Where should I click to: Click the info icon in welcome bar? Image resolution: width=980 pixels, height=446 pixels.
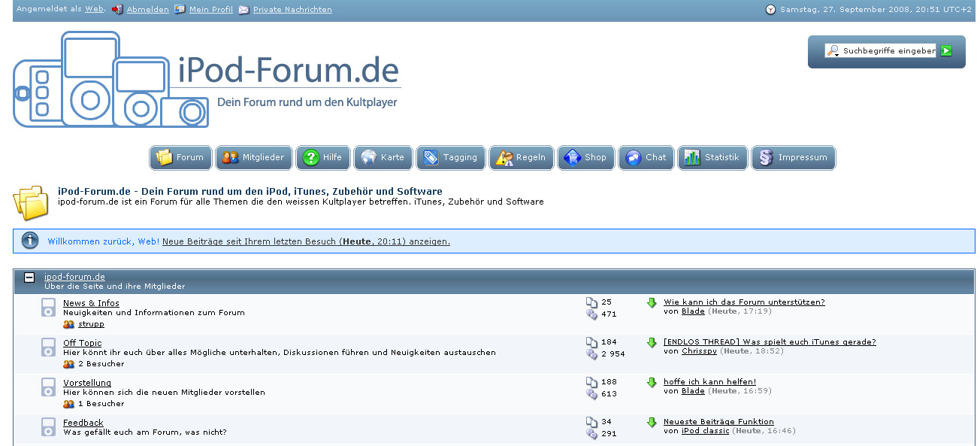tap(30, 241)
